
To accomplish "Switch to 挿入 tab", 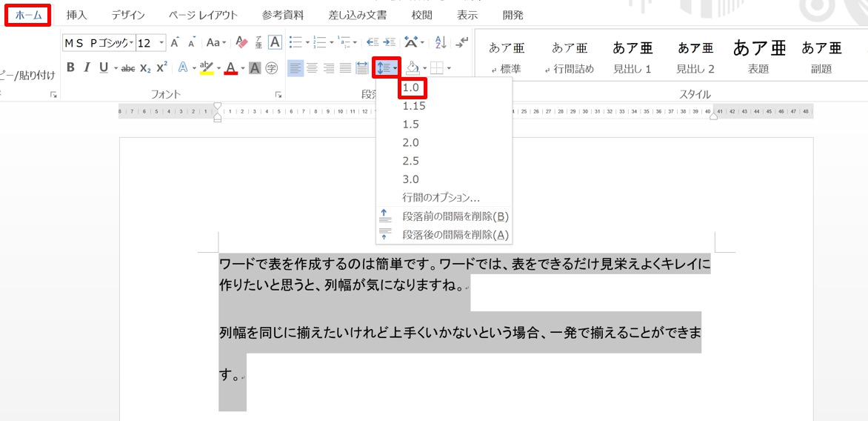I will 76,16.
